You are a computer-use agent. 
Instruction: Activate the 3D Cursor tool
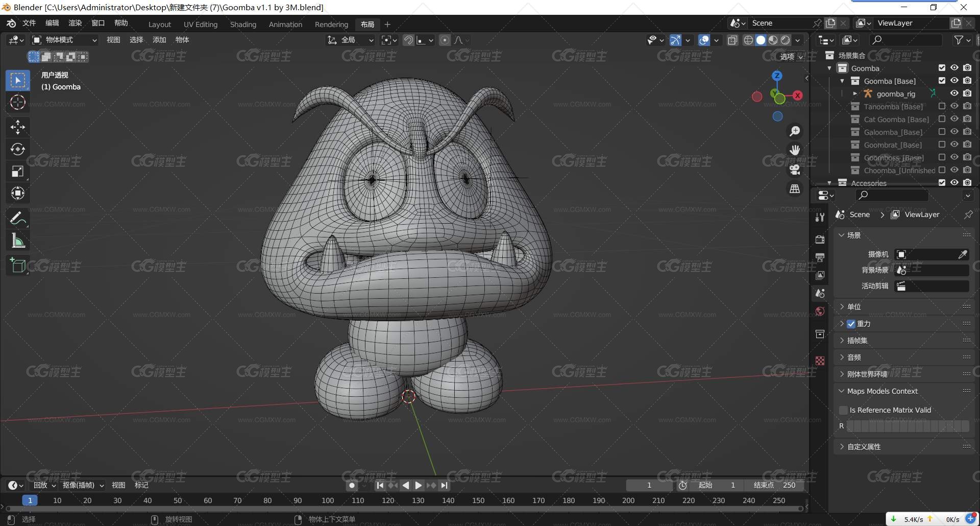pos(18,102)
